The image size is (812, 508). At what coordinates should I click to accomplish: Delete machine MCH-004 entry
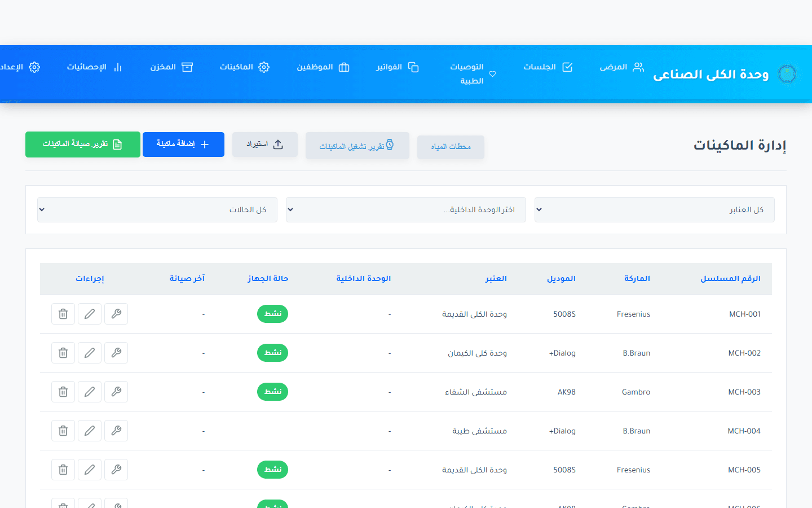[x=63, y=431]
